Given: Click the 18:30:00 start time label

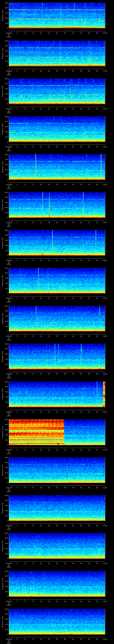Looking at the screenshot, I should 9,71.
